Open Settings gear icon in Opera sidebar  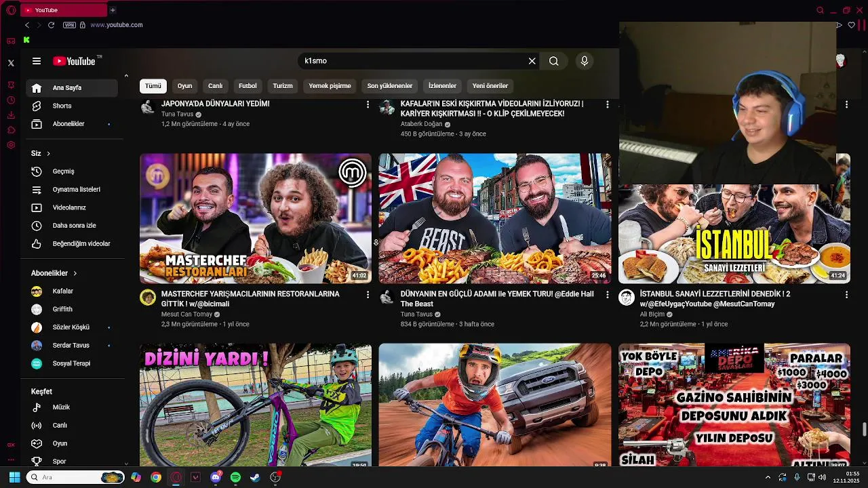(11, 145)
